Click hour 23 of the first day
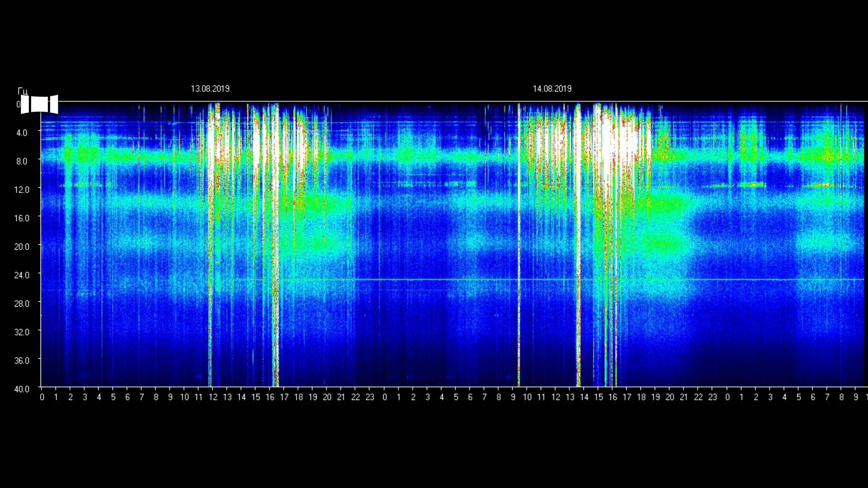This screenshot has width=868, height=488. pyautogui.click(x=370, y=397)
